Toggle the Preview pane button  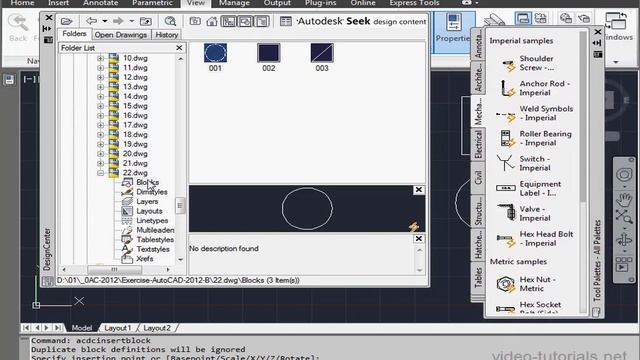[x=245, y=21]
